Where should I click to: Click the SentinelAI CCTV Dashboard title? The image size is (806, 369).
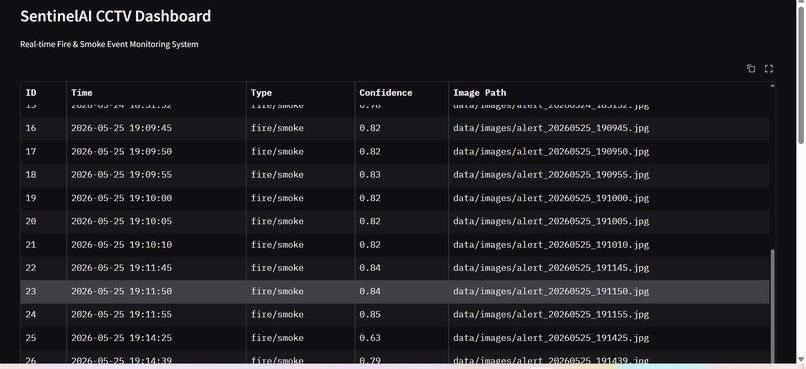116,16
